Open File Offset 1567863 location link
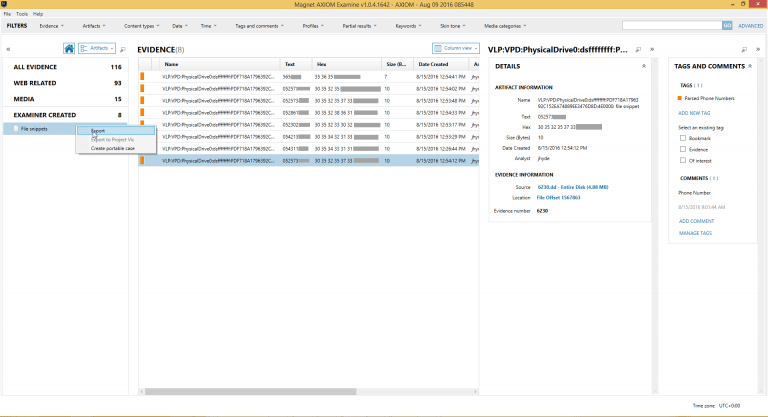The width and height of the screenshot is (768, 417). (558, 198)
